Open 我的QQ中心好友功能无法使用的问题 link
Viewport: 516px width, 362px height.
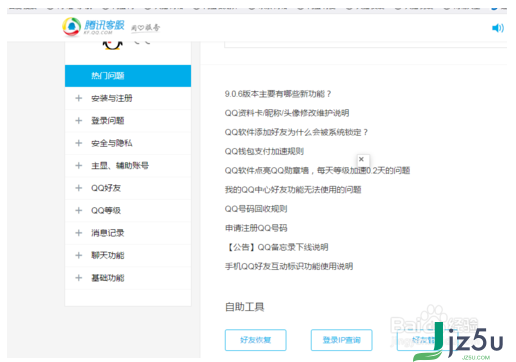pyautogui.click(x=293, y=190)
